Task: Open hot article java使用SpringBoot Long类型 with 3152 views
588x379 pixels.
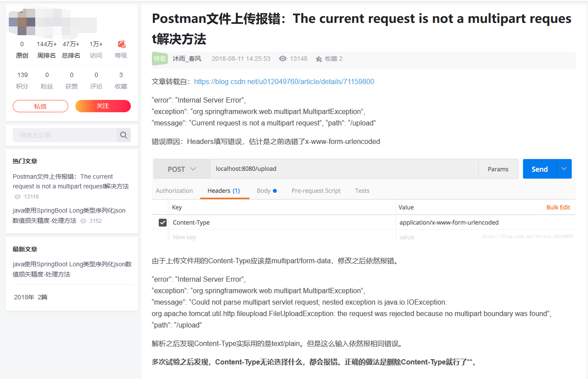Action: coord(69,216)
